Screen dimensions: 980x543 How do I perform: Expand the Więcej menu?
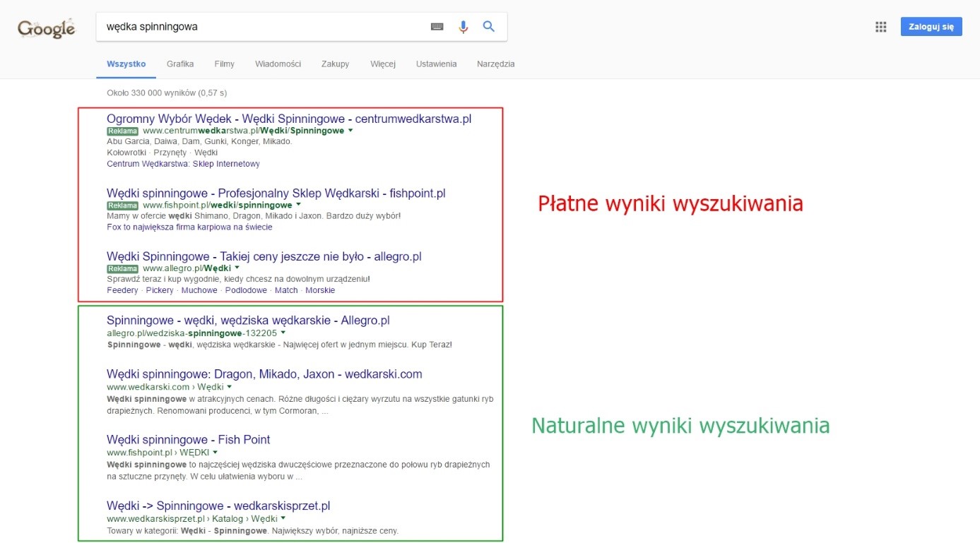click(x=383, y=64)
